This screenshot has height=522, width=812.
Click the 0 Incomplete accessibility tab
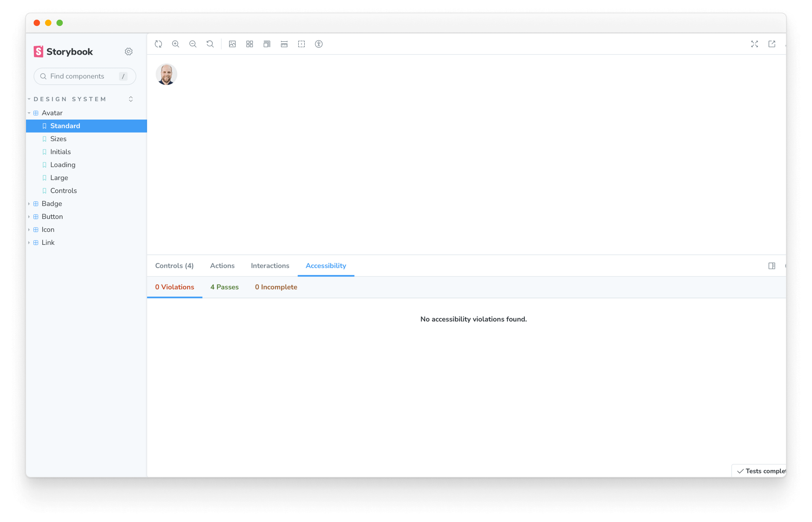click(276, 287)
